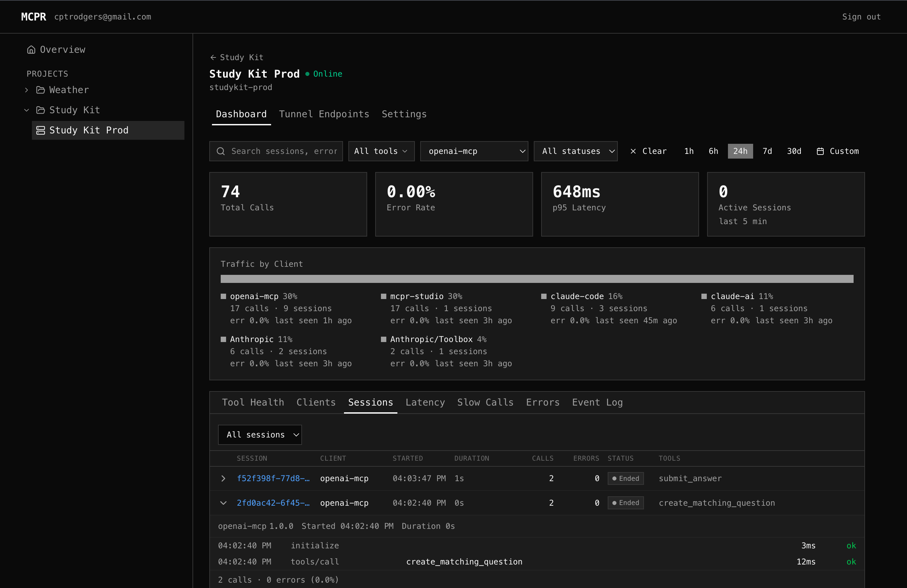The width and height of the screenshot is (907, 588).
Task: Switch to the 7d time range
Action: pos(767,151)
